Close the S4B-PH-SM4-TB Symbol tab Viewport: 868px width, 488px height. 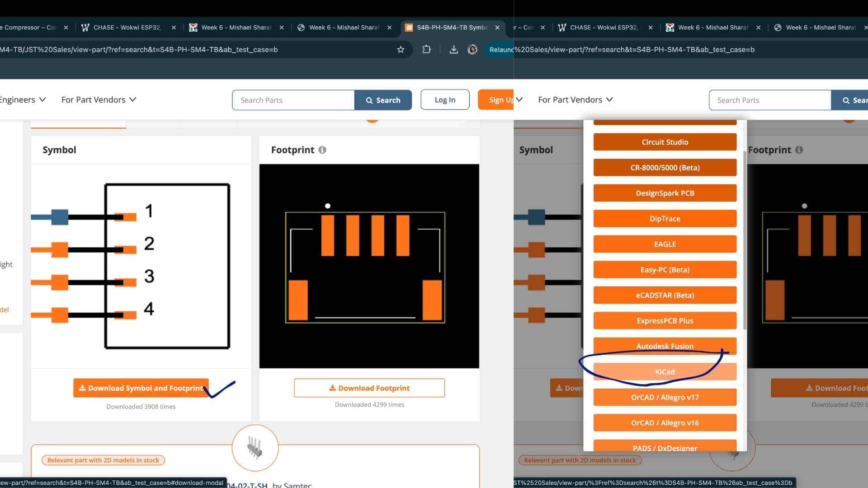[x=497, y=28]
